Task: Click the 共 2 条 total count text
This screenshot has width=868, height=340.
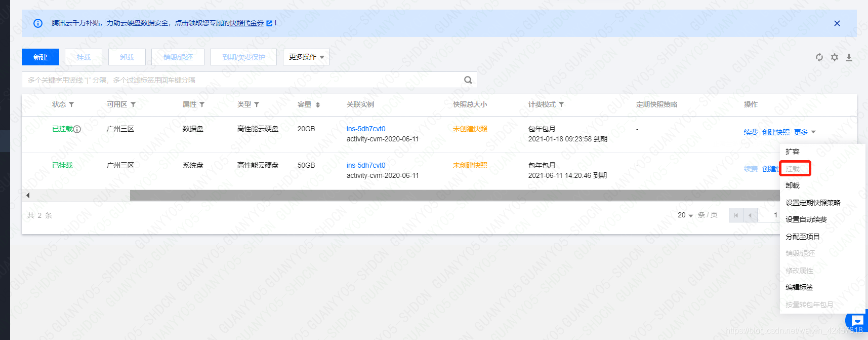Action: [39, 215]
